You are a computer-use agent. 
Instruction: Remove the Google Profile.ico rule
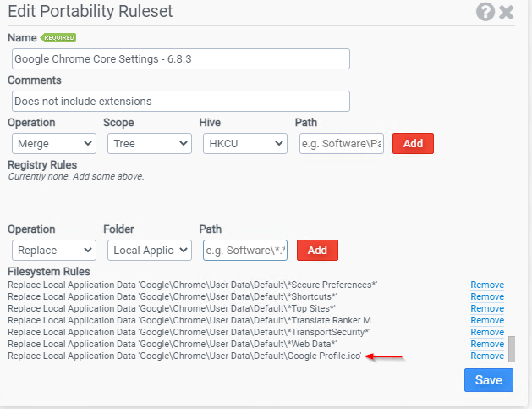point(487,356)
